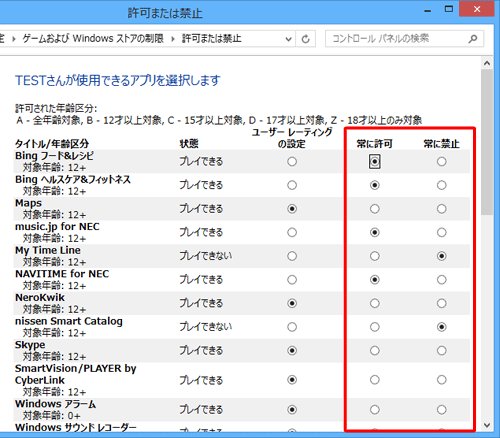The height and width of the screenshot is (438, 500).
Task: Click heading TESTさんが使用できるアプリを選択します
Action: tap(118, 80)
